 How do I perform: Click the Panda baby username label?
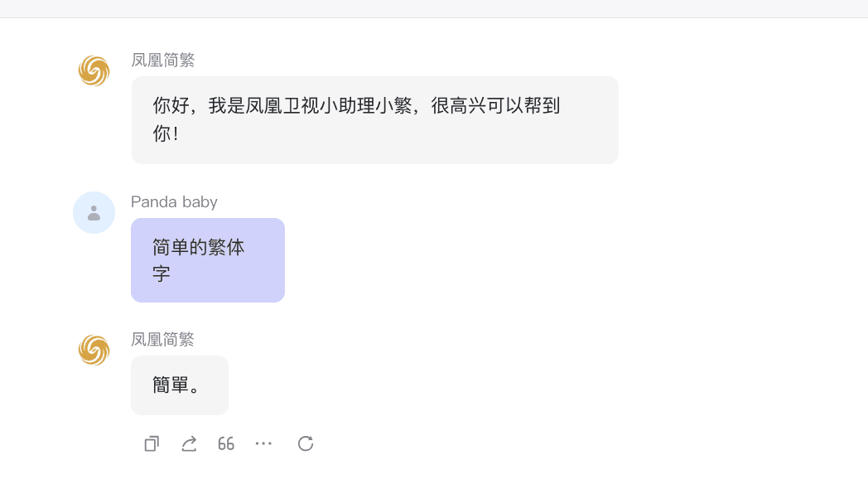pos(174,201)
